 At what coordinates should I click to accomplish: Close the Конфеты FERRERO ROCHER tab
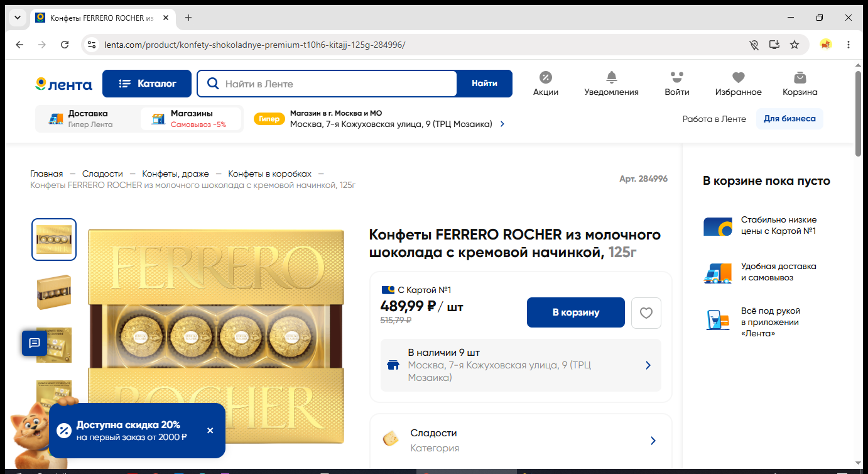(x=166, y=18)
